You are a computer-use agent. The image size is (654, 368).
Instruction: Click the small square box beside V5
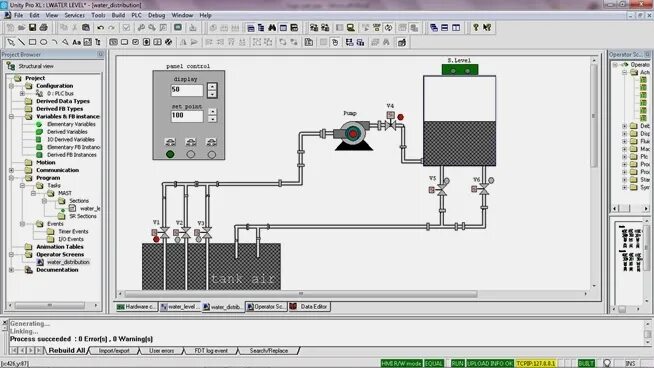click(x=432, y=190)
